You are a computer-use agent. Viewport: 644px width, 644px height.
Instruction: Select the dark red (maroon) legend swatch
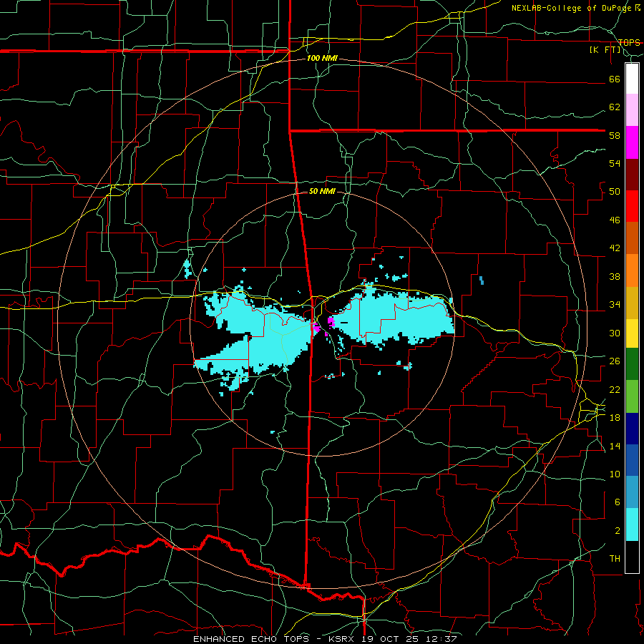coord(632,174)
